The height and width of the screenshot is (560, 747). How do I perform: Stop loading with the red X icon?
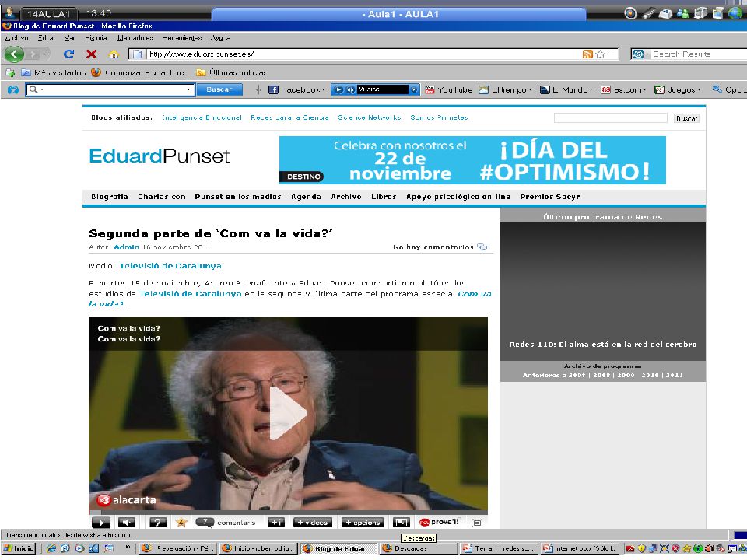click(x=91, y=54)
